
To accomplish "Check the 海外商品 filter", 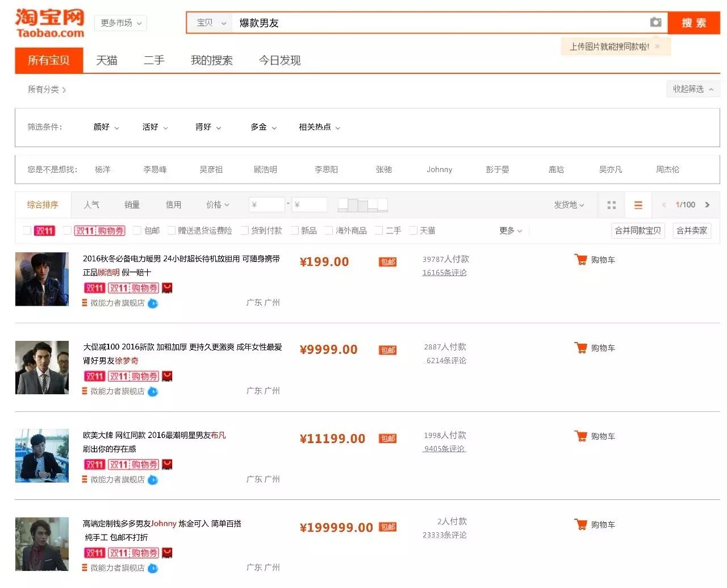I will 328,231.
